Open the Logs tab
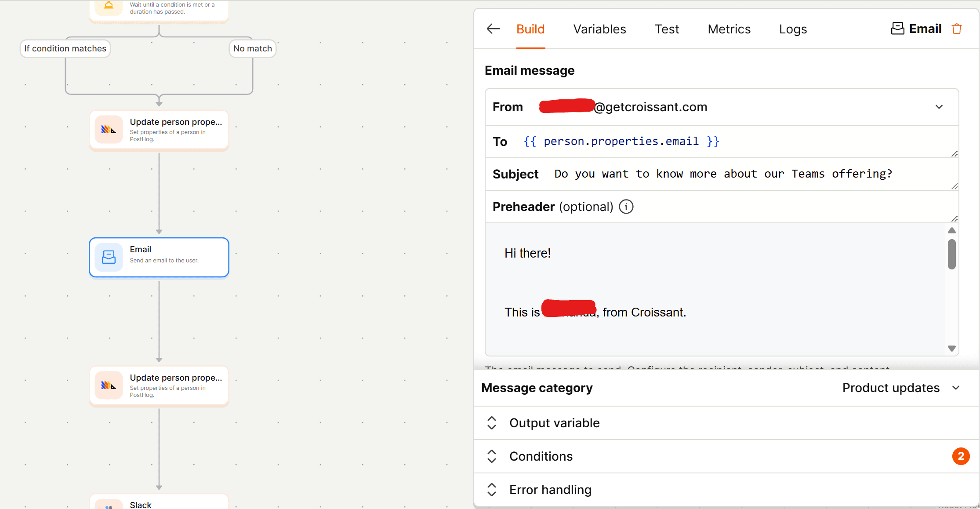This screenshot has height=509, width=980. [793, 29]
